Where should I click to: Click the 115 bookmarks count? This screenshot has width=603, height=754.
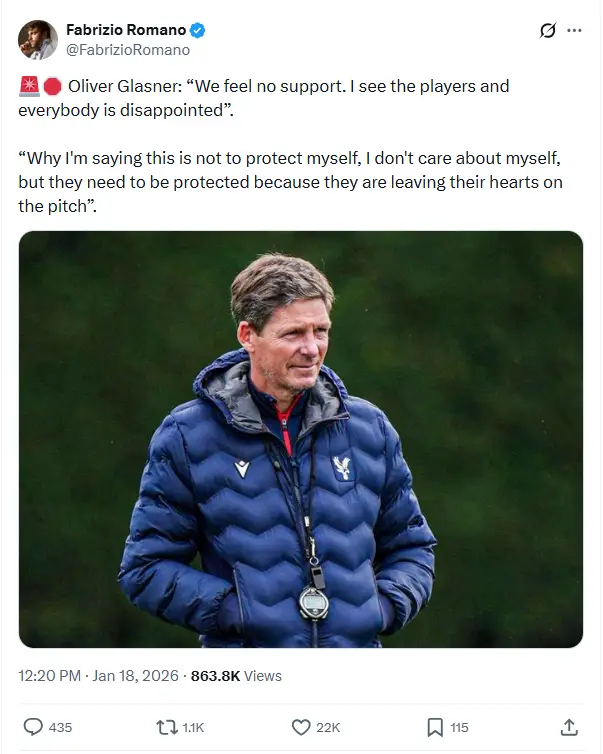click(459, 727)
